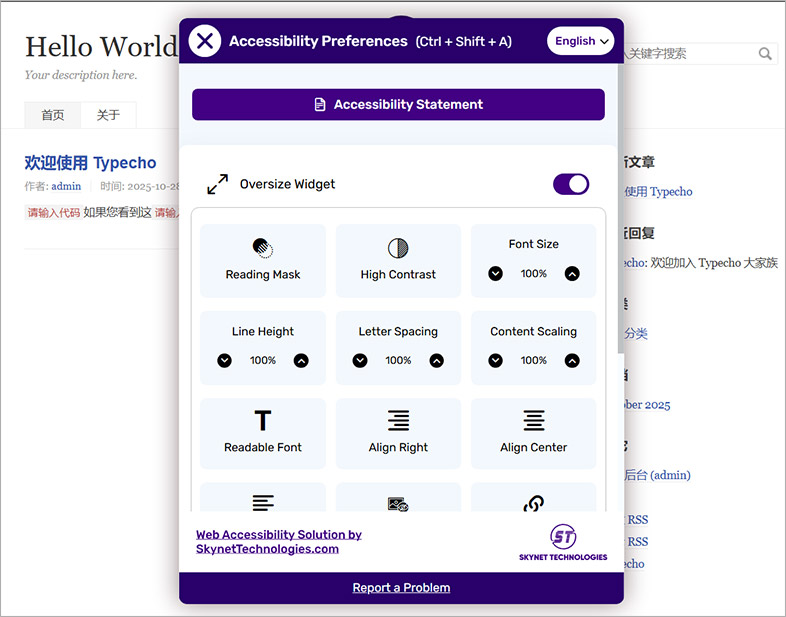Enable the Reading Mask option
The image size is (786, 617).
coord(263,261)
